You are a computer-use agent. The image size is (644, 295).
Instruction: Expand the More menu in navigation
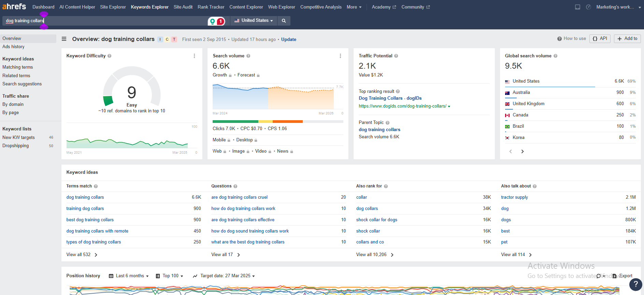coord(354,7)
